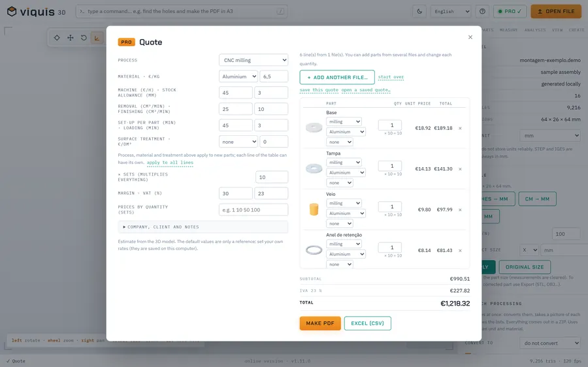Click the material €/kg 6,5 field
Screen dimensions: 588x367
click(274, 76)
